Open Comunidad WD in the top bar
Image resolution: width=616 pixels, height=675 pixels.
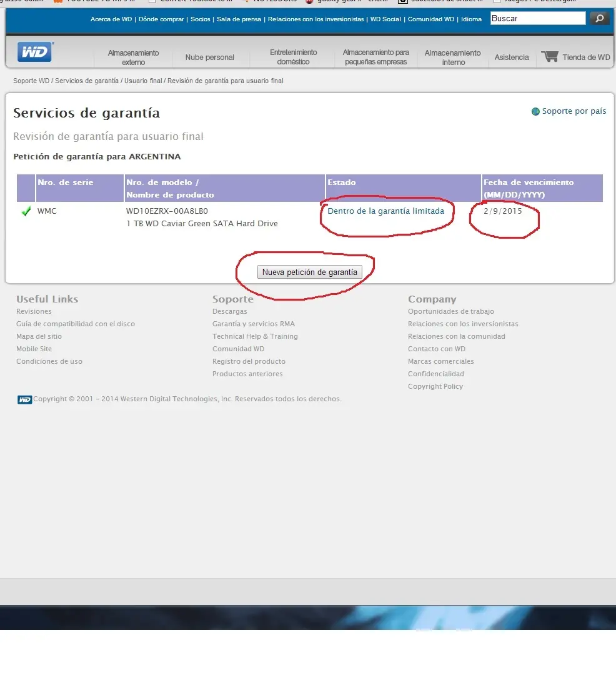coord(431,19)
